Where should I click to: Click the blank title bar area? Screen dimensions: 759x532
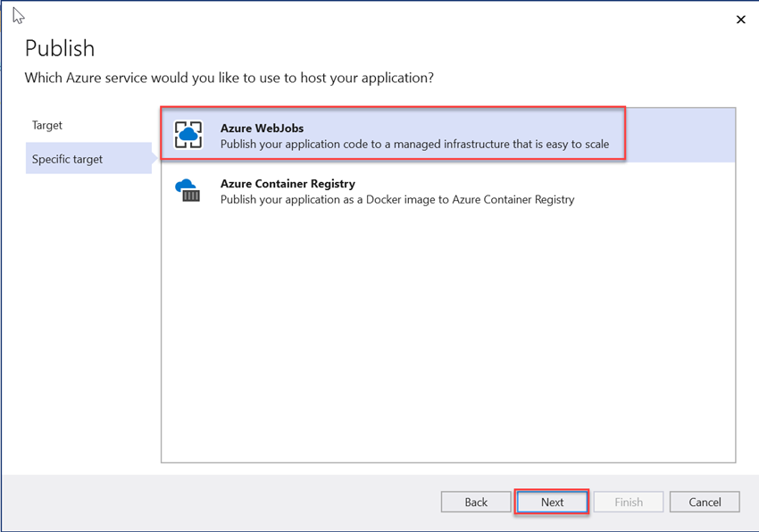point(357,18)
